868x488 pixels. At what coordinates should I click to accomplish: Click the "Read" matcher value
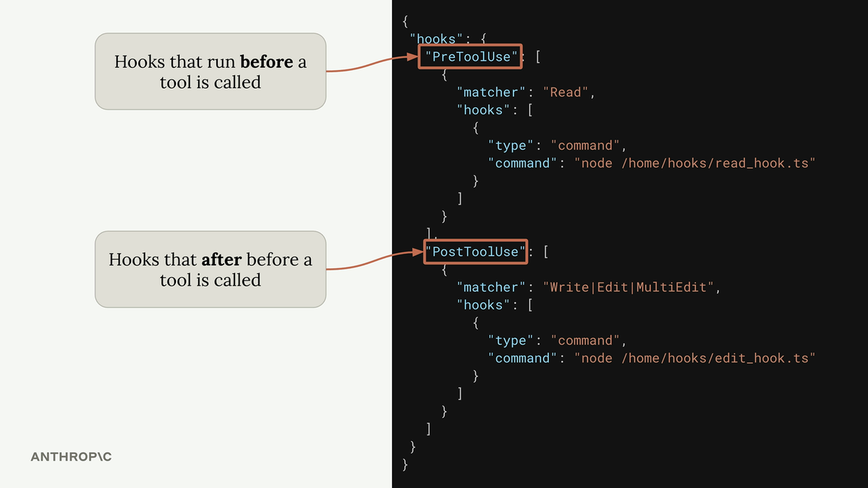pos(568,93)
